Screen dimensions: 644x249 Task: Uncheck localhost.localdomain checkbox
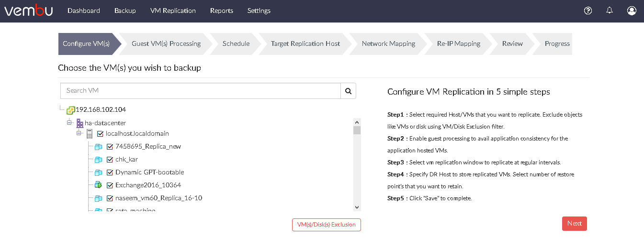click(x=100, y=134)
